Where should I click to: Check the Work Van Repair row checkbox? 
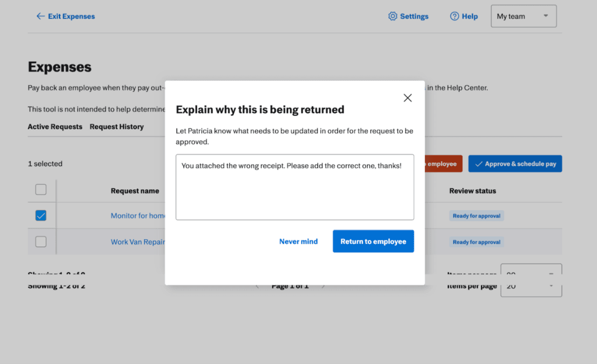coord(41,241)
